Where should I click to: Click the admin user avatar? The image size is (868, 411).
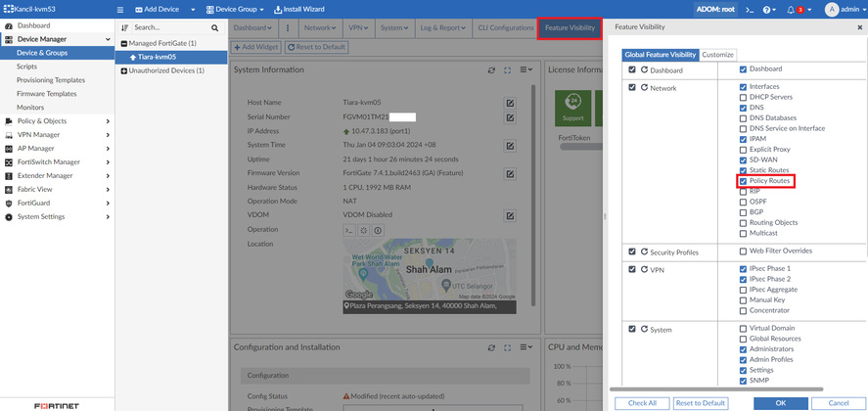832,10
